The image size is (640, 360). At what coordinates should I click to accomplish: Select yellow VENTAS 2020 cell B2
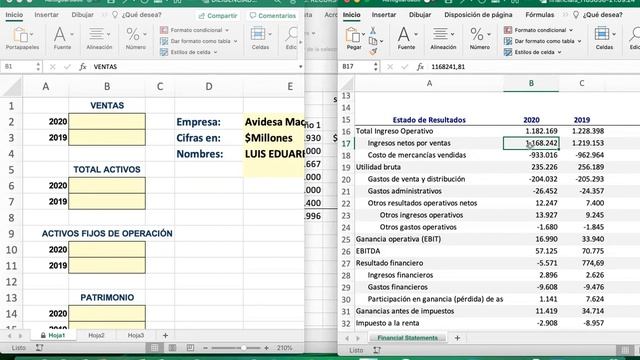(107, 122)
